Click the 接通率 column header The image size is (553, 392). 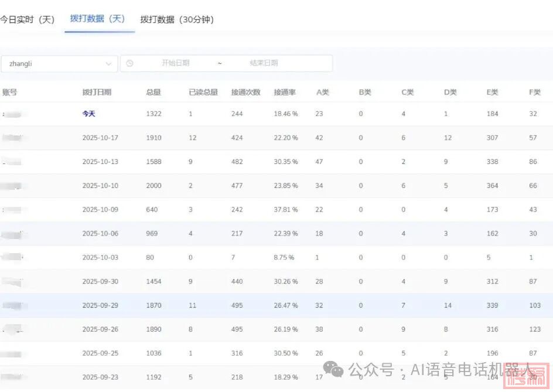point(284,92)
